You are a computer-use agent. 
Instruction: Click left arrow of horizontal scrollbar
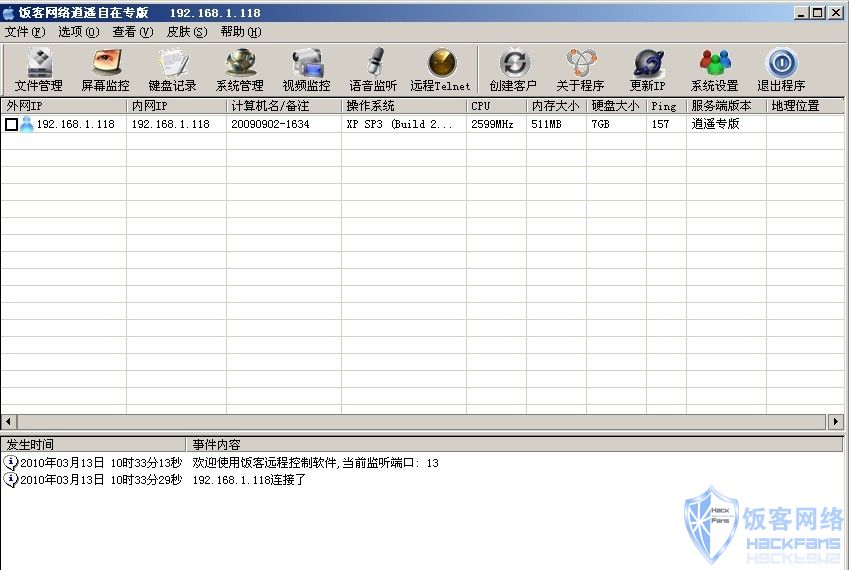click(x=9, y=421)
